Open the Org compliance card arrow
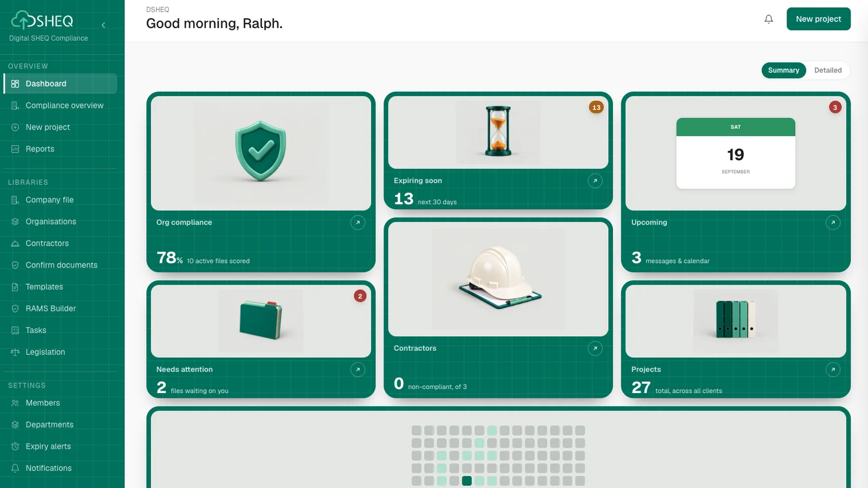 [358, 222]
